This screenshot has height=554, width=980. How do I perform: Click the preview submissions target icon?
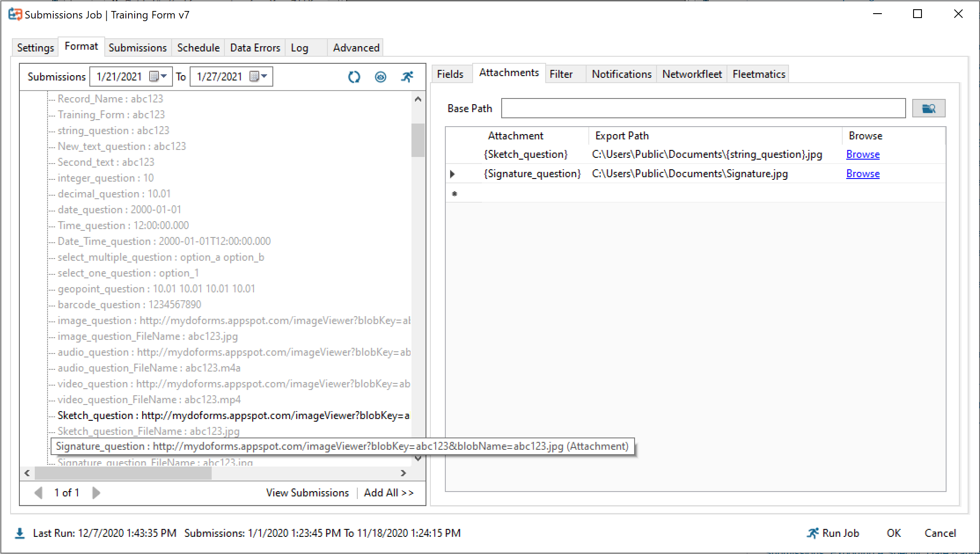coord(380,77)
